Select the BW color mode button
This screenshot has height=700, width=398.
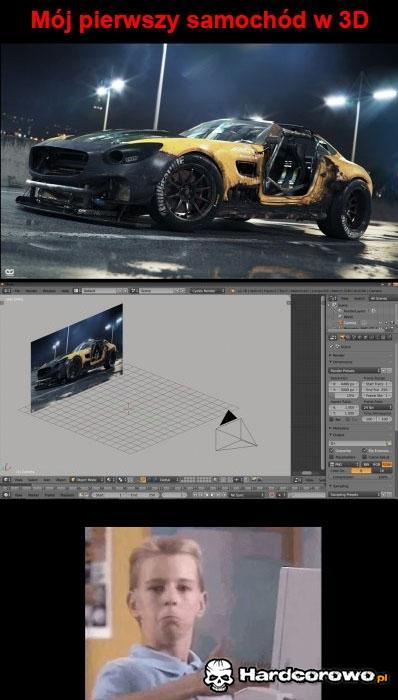pyautogui.click(x=366, y=464)
